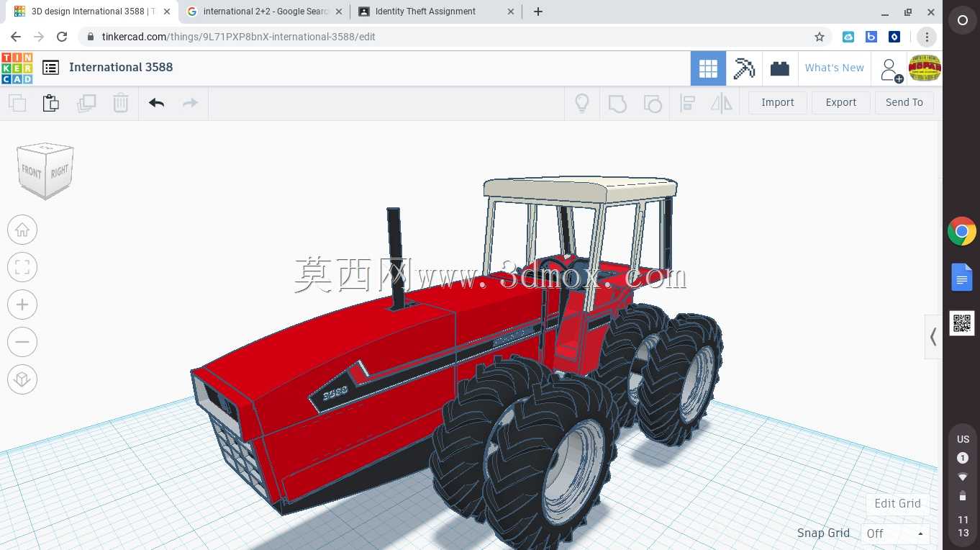
Task: Zoom out with the minus button
Action: 22,342
